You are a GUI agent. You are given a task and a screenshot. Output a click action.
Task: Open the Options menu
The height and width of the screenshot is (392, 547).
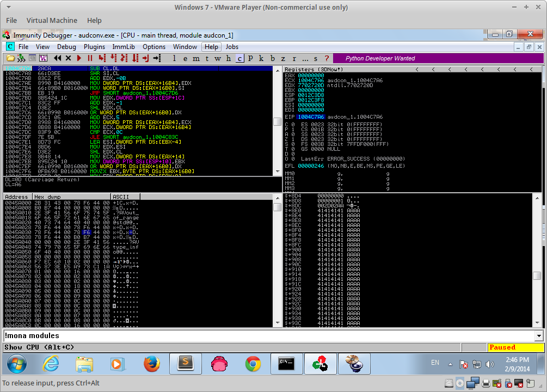(154, 47)
